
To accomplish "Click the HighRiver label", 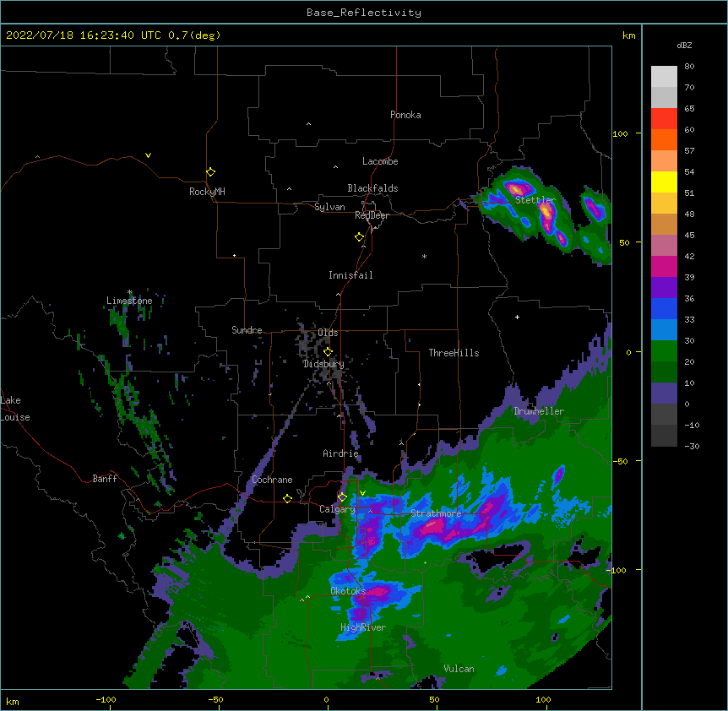I will (x=363, y=627).
